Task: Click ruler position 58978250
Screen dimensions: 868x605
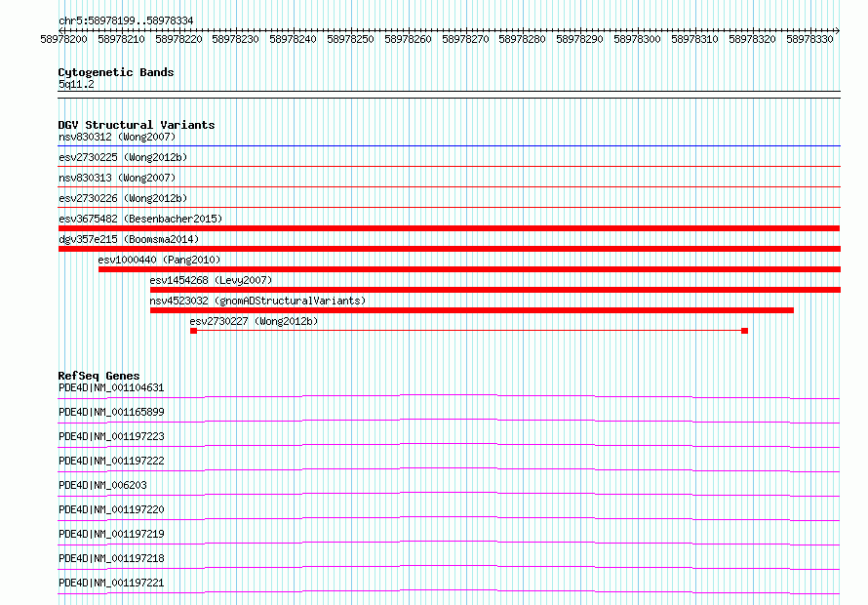Action: 350,39
